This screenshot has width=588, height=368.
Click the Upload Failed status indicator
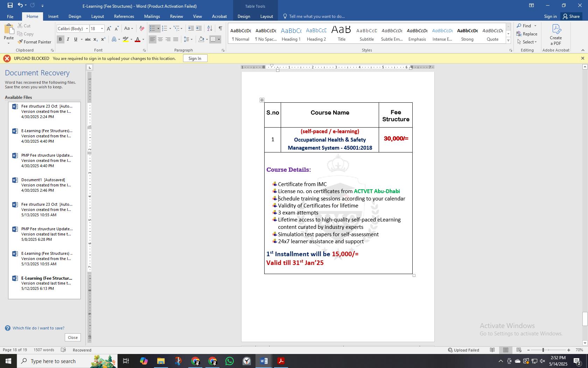click(x=463, y=350)
